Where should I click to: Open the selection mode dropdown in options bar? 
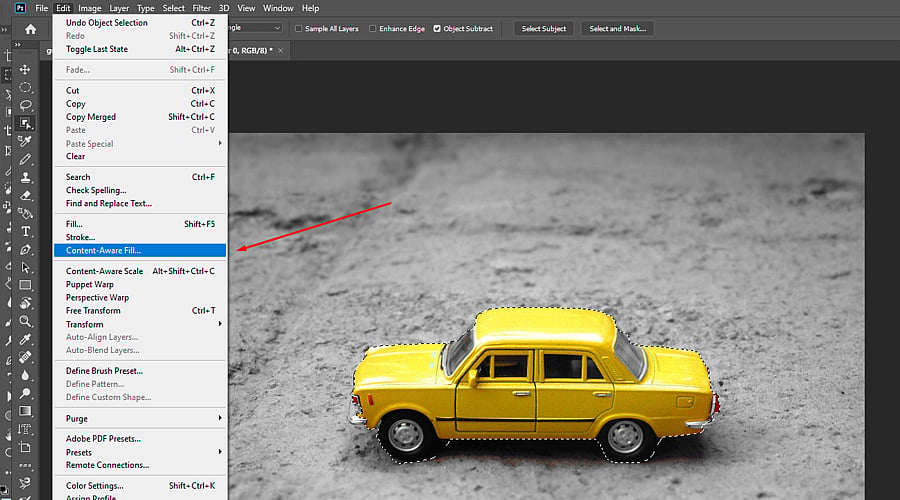pos(255,28)
